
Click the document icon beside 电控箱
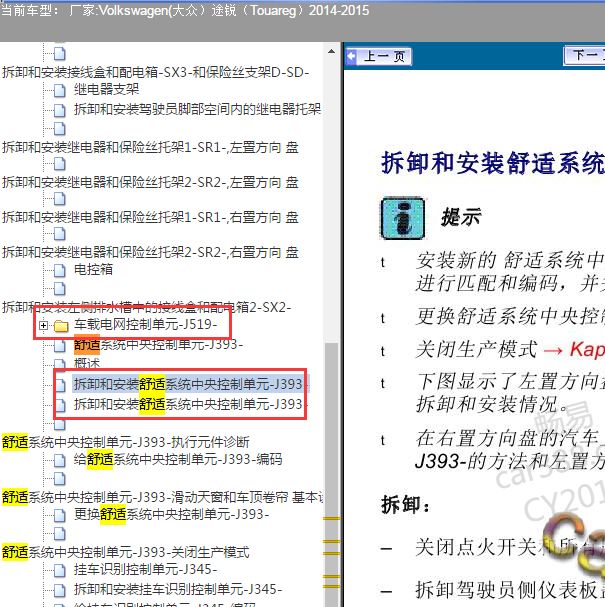tap(60, 271)
